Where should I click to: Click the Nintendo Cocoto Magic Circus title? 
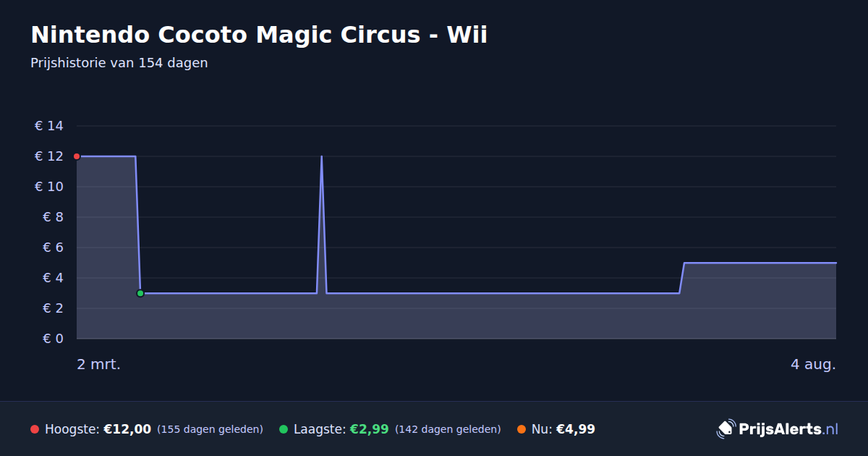259,35
